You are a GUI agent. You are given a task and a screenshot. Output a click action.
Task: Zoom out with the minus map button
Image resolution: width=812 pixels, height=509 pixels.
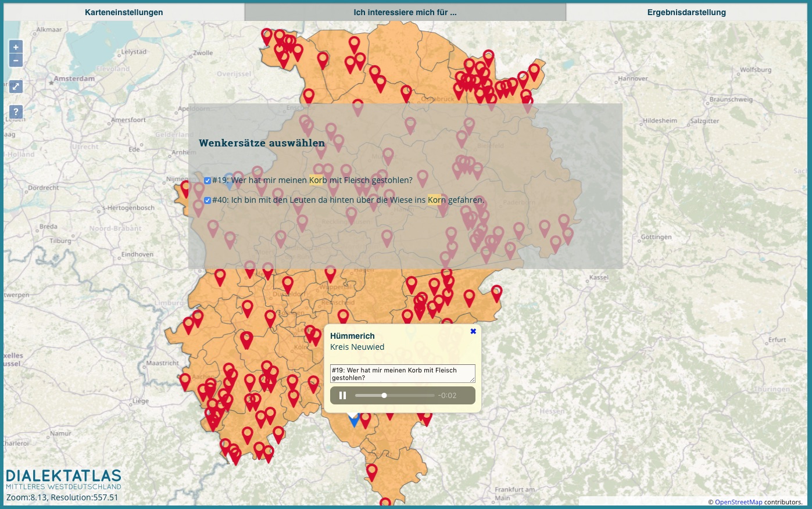tap(16, 60)
